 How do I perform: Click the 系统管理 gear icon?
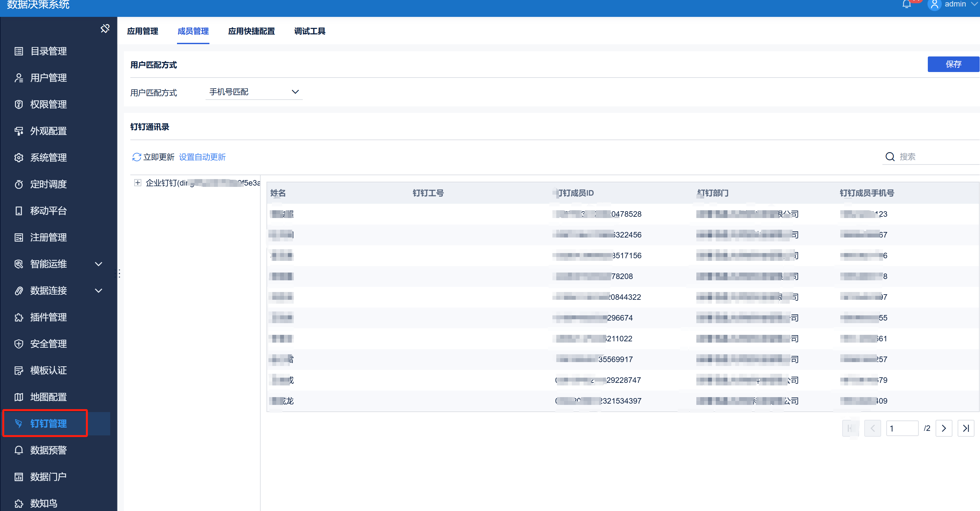tap(19, 158)
